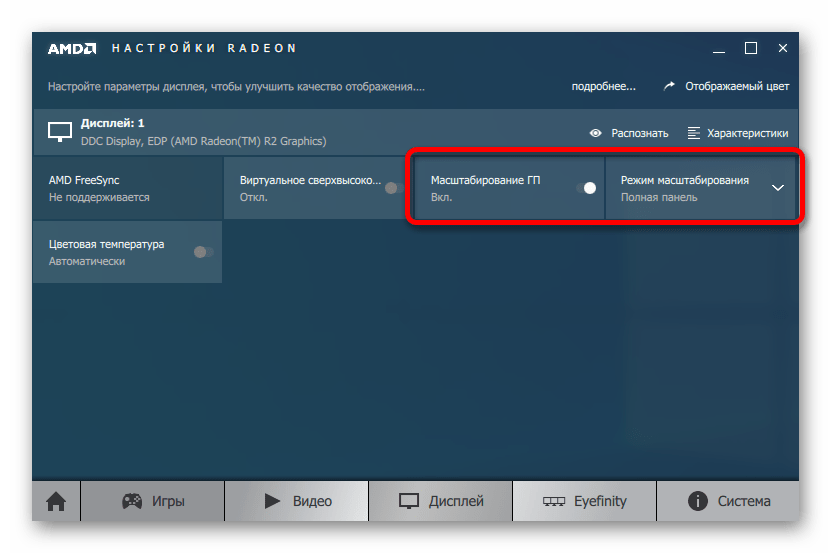The width and height of the screenshot is (831, 553).
Task: Maximize the Radeon settings window
Action: [750, 48]
